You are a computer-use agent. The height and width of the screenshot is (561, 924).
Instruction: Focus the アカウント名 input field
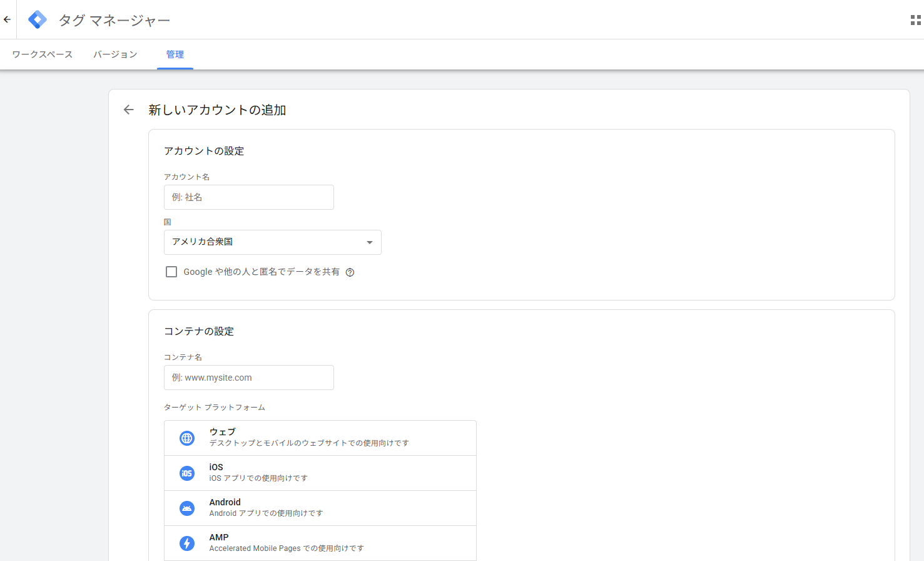(249, 197)
